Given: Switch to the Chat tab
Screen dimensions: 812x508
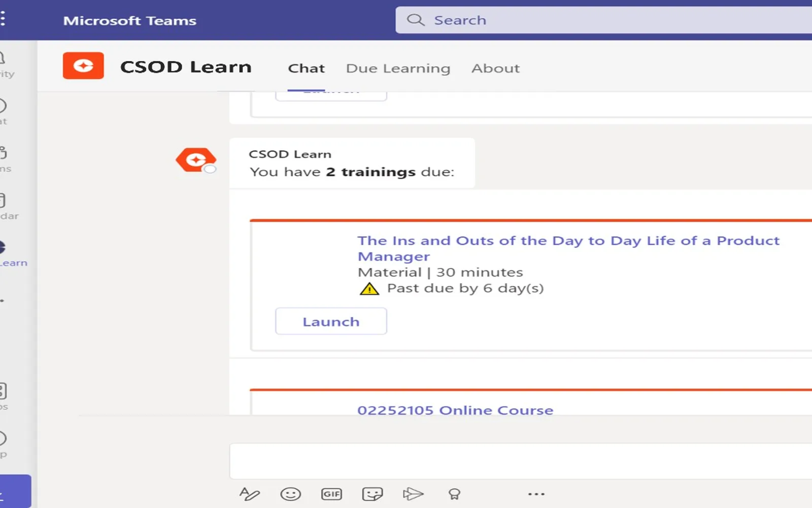Looking at the screenshot, I should pos(306,69).
